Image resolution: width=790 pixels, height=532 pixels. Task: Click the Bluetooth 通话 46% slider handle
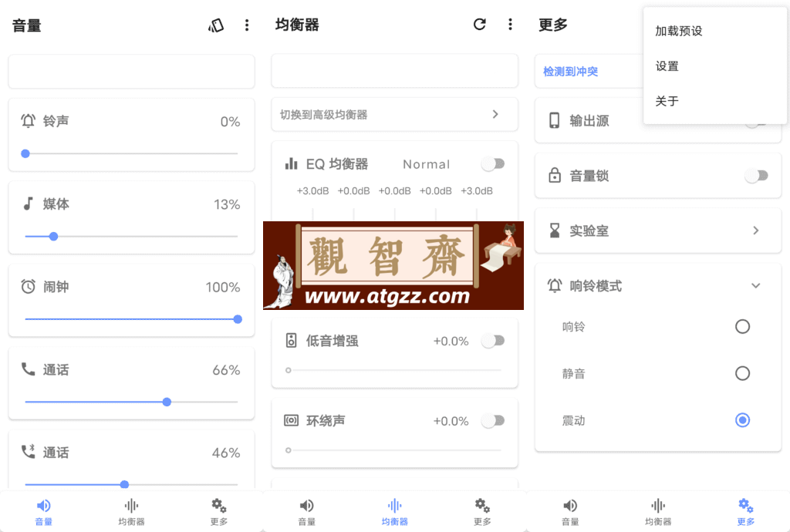[124, 484]
